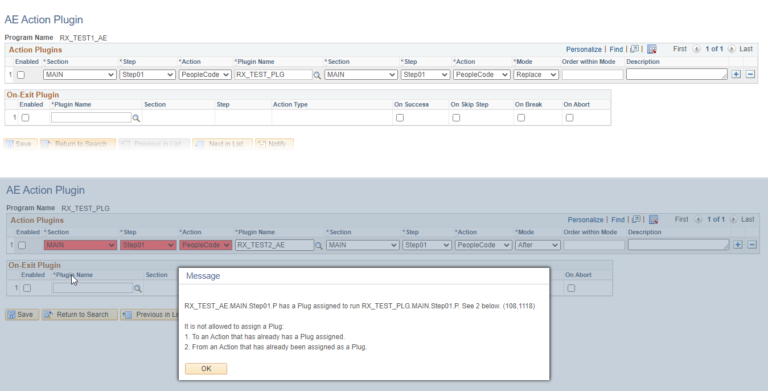The width and height of the screenshot is (768, 391).
Task: Open first Action dropdown in RX_TEST1_AE row
Action: (205, 74)
